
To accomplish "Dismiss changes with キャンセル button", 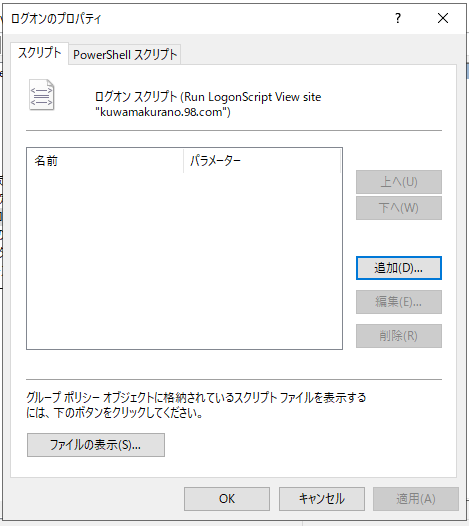I will (322, 499).
